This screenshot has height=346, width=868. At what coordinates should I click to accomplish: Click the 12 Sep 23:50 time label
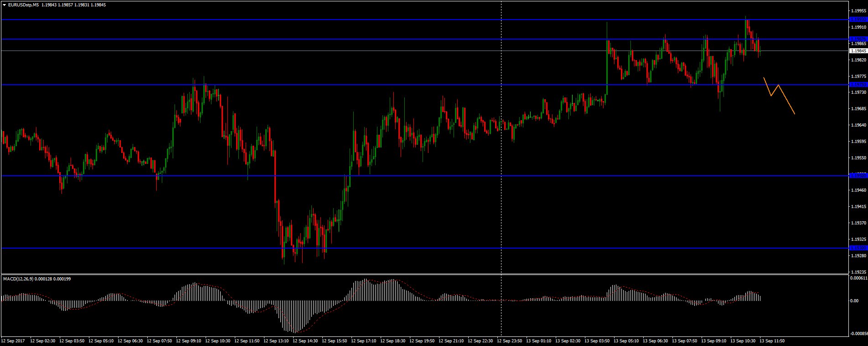(x=511, y=341)
